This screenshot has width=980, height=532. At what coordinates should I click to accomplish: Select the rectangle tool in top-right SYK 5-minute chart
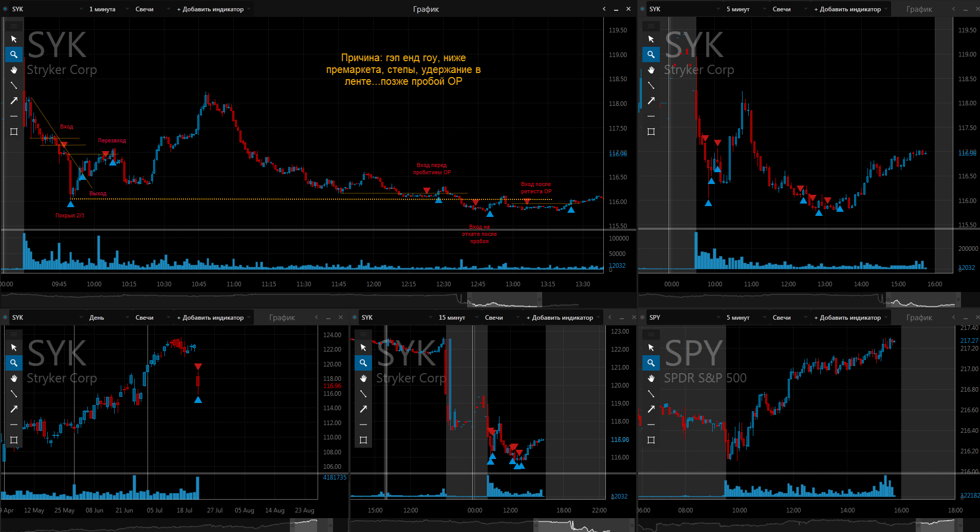(x=651, y=132)
